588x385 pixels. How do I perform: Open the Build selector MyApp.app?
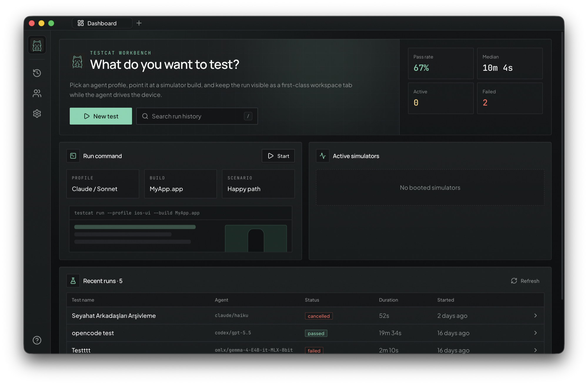pyautogui.click(x=181, y=184)
